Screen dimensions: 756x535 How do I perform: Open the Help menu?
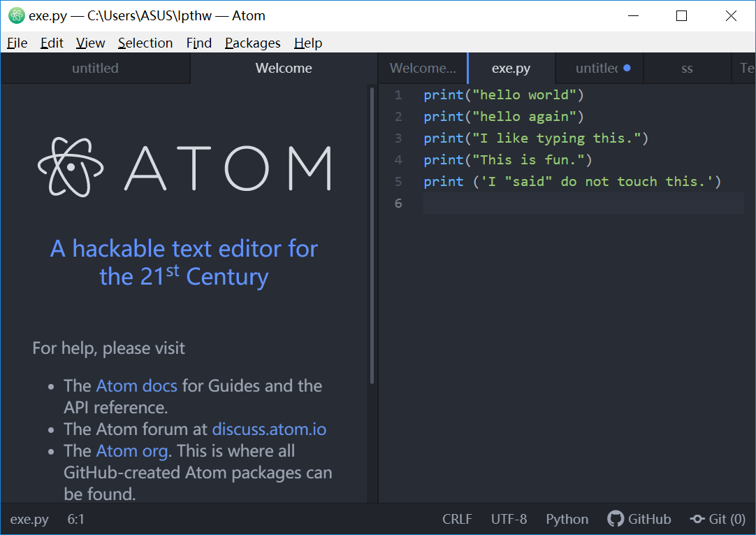307,43
